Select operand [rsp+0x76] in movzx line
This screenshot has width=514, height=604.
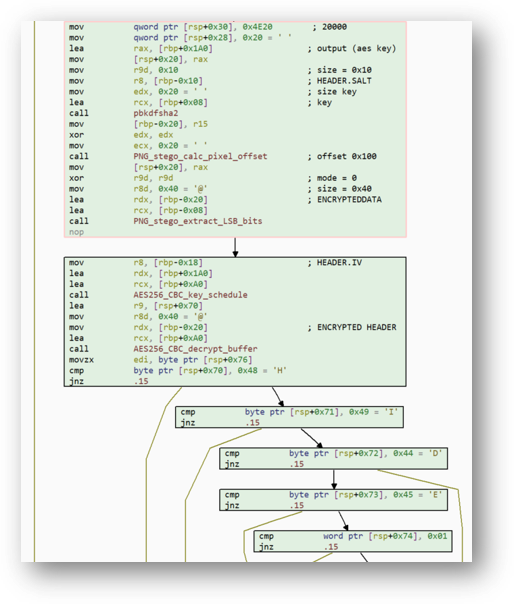click(x=228, y=360)
